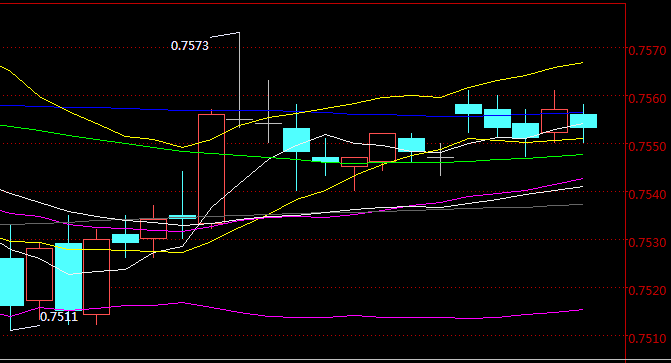The width and height of the screenshot is (671, 363).
Task: Select the upper yellow band at its right end
Action: tap(573, 64)
